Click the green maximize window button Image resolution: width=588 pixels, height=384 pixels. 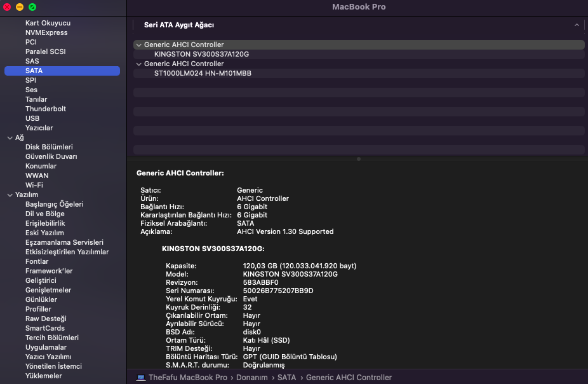tap(32, 7)
